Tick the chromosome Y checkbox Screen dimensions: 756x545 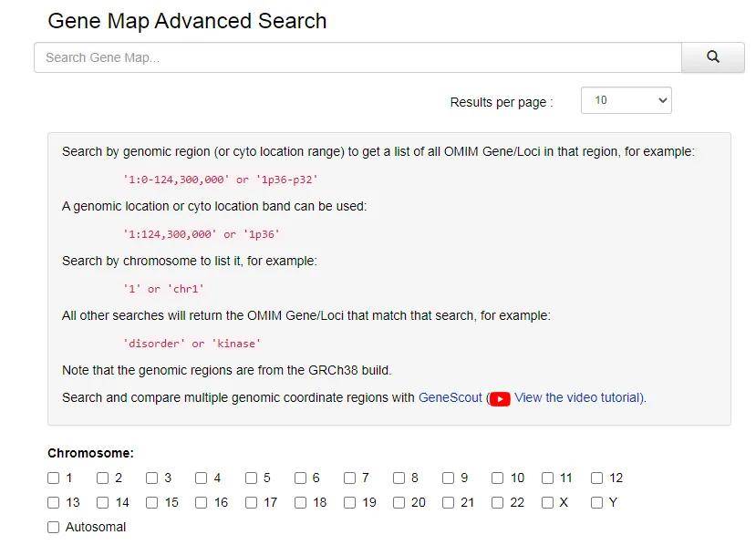596,502
